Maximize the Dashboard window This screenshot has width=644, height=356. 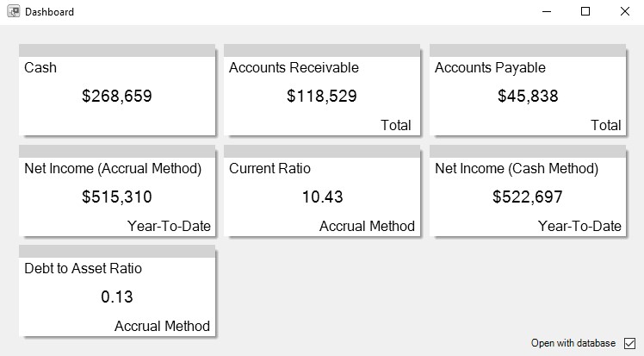click(x=585, y=12)
